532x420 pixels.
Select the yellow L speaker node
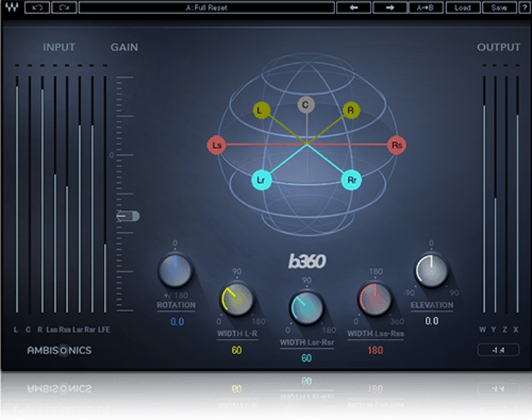[261, 110]
